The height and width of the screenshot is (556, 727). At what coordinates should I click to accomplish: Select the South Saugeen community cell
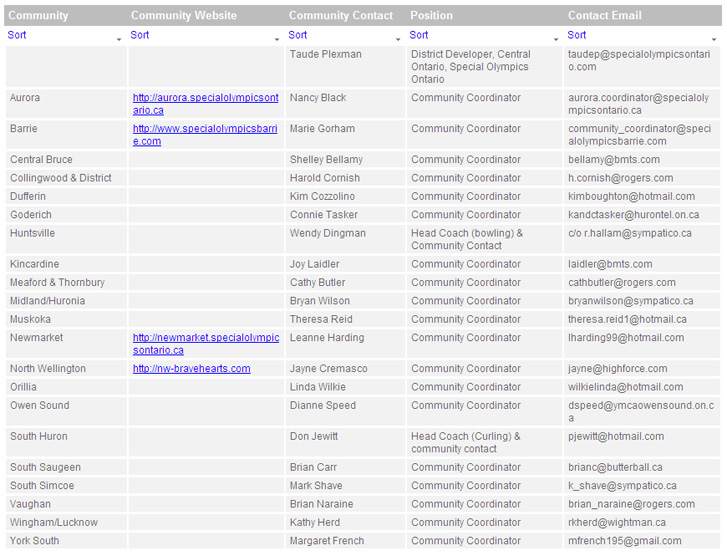pyautogui.click(x=66, y=467)
